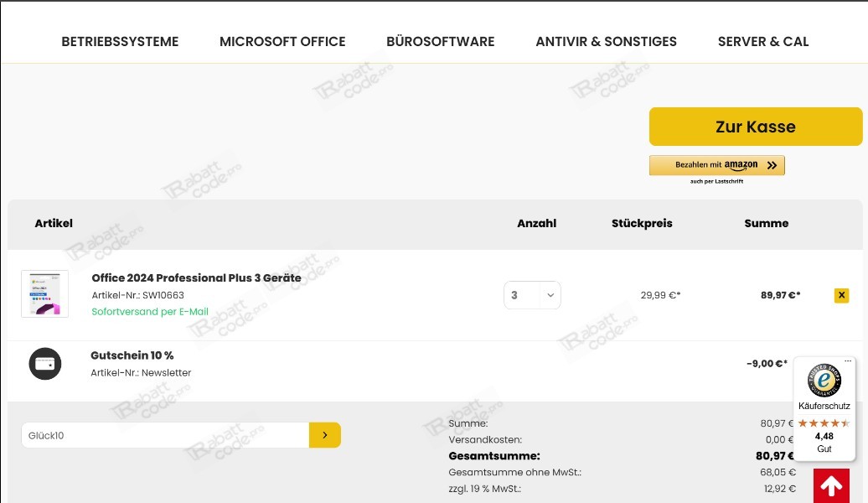Image resolution: width=868 pixels, height=503 pixels.
Task: Open the Microsoft Office menu
Action: point(282,41)
